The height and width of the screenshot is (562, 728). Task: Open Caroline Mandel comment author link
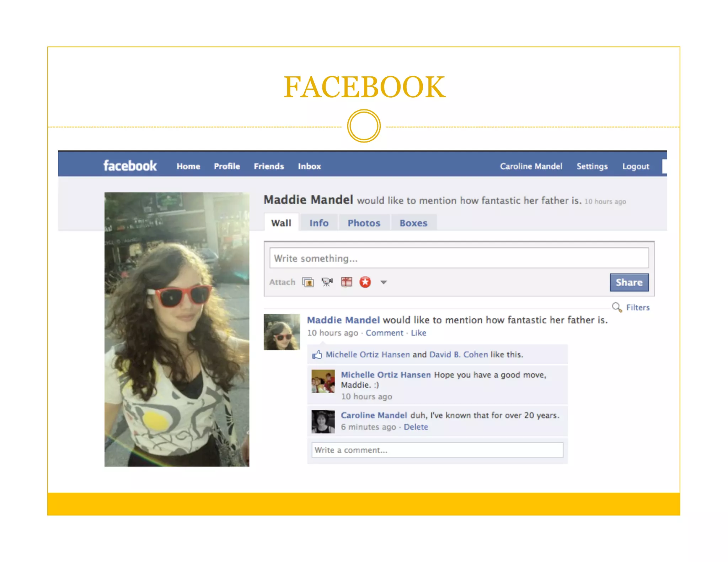click(374, 415)
